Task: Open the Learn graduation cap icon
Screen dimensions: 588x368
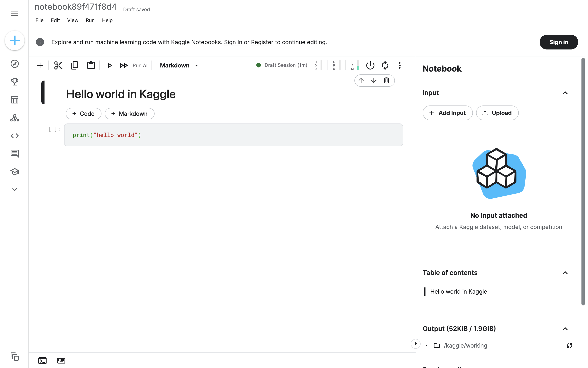Action: pyautogui.click(x=14, y=172)
